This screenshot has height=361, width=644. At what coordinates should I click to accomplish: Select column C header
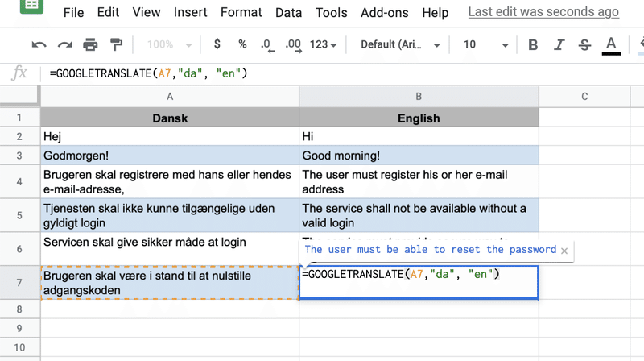tap(584, 97)
